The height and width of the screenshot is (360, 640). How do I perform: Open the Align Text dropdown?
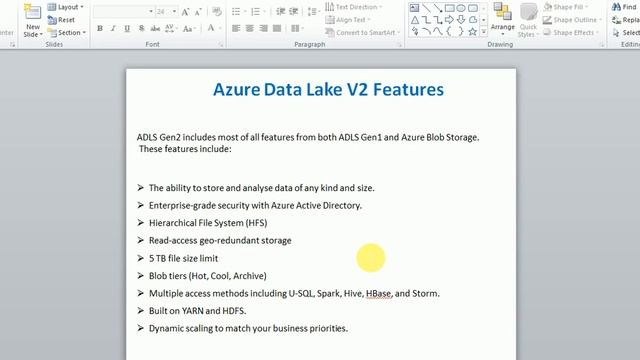[348, 20]
